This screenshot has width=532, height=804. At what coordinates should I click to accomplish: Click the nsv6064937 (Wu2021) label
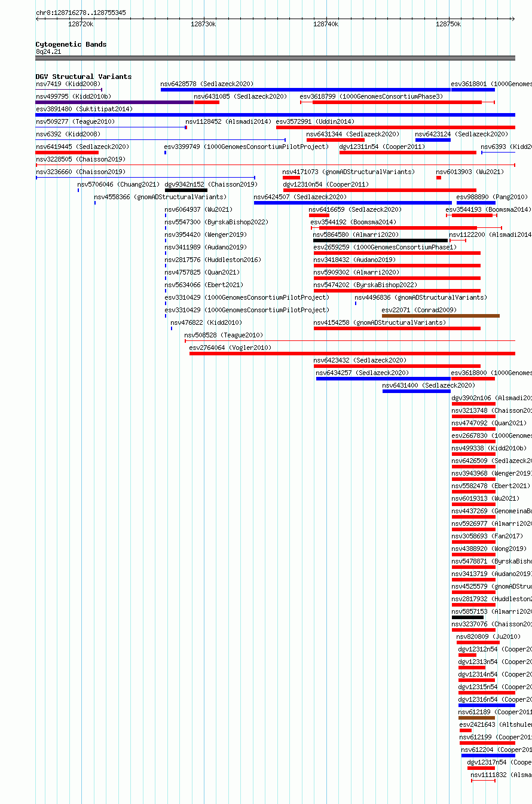click(199, 209)
